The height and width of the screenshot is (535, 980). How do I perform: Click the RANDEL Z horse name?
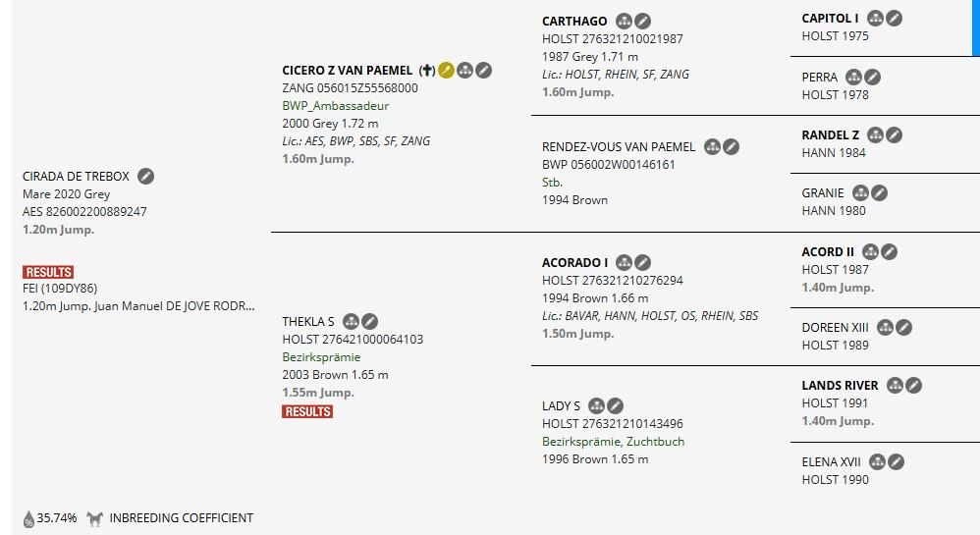[x=830, y=135]
